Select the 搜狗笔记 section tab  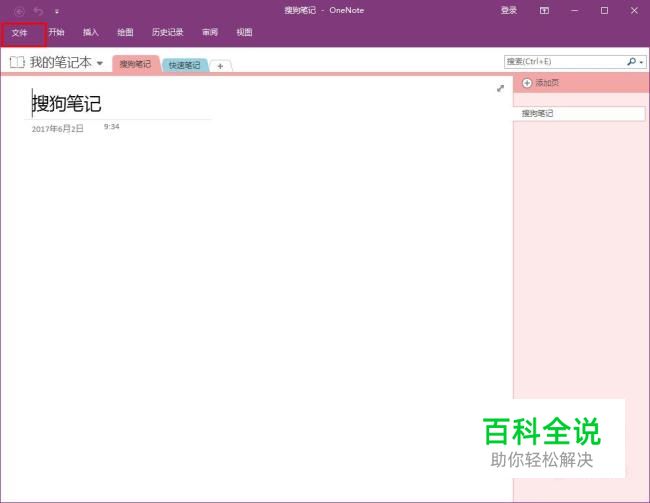point(135,64)
